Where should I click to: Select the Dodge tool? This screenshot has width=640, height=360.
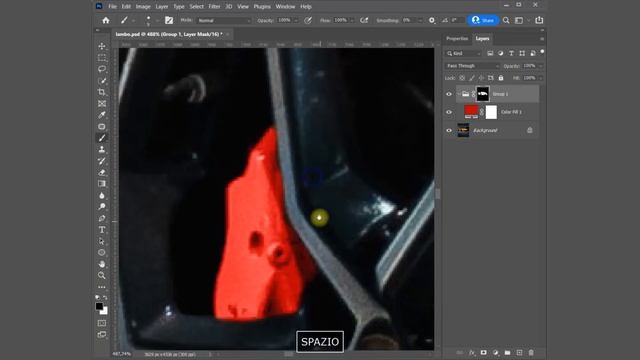[102, 207]
